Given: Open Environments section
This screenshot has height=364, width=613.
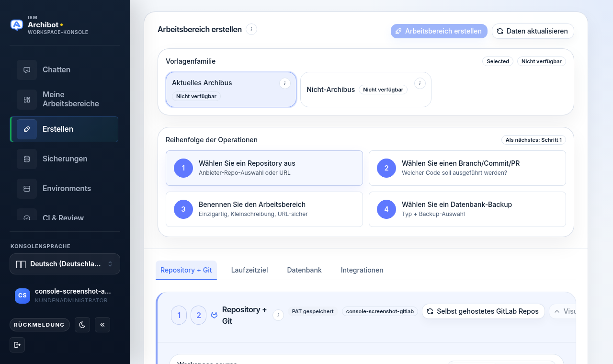Looking at the screenshot, I should [x=64, y=189].
